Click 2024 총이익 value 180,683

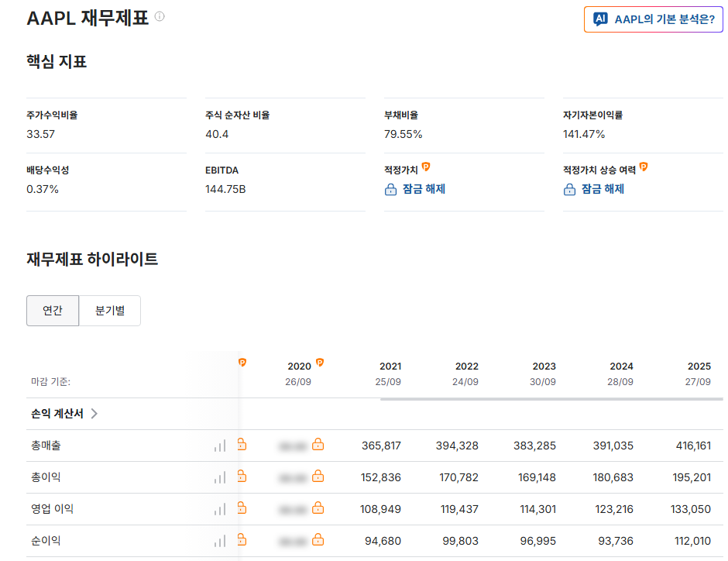613,477
